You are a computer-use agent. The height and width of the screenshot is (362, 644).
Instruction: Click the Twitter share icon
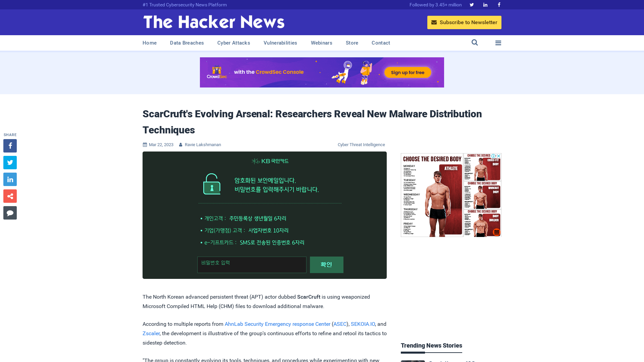pyautogui.click(x=10, y=162)
